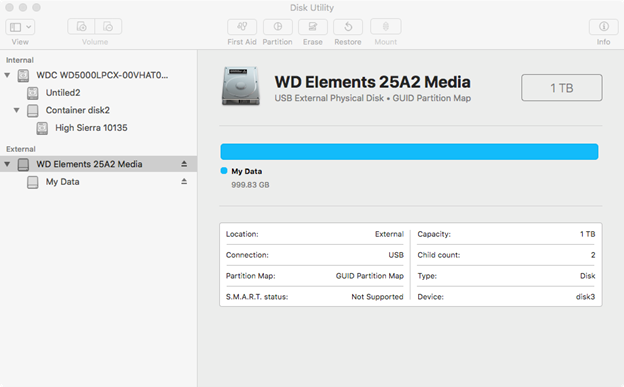Image resolution: width=624 pixels, height=387 pixels.
Task: Click the GUID Partition Map table value
Action: pyautogui.click(x=370, y=276)
